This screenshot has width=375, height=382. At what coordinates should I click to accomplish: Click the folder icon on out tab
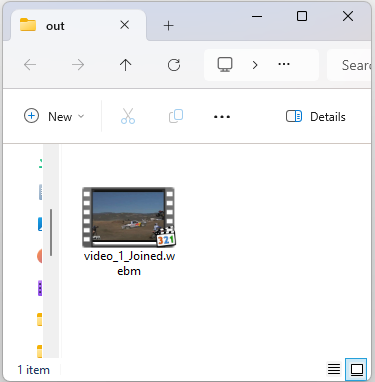point(28,25)
